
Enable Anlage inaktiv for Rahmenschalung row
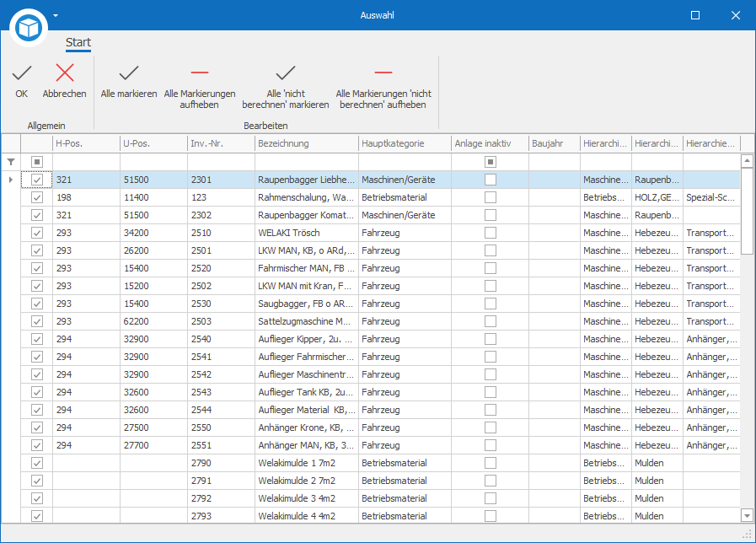[x=491, y=197]
